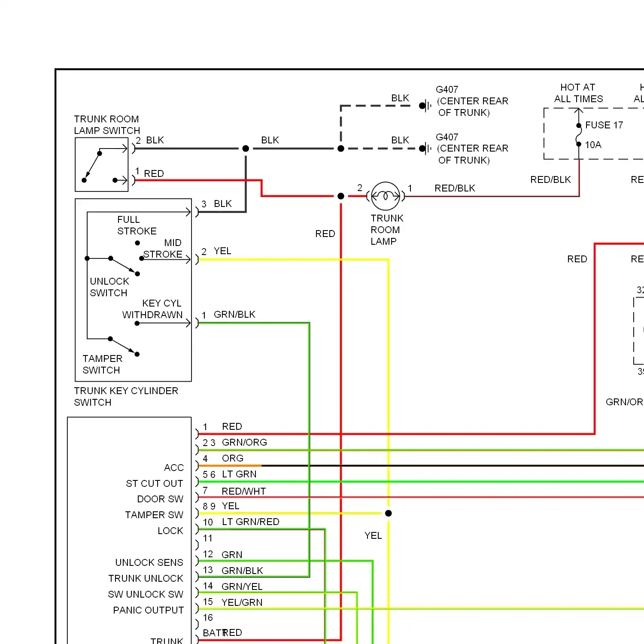This screenshot has width=644, height=644.
Task: Click the 'GRN/BLK' wire label at pin 13
Action: 242,571
